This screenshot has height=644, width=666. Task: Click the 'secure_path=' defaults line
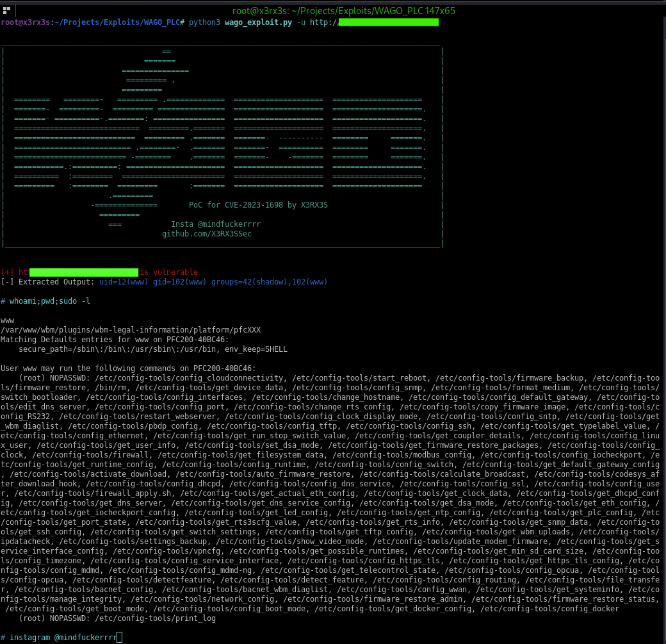[x=153, y=349]
